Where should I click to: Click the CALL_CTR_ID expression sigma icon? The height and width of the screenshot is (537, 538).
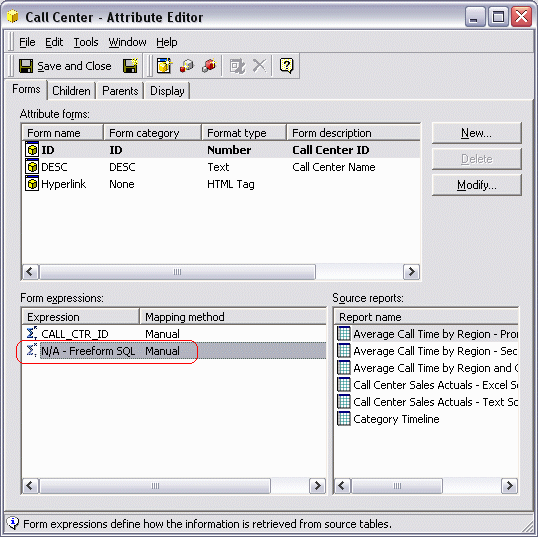32,334
